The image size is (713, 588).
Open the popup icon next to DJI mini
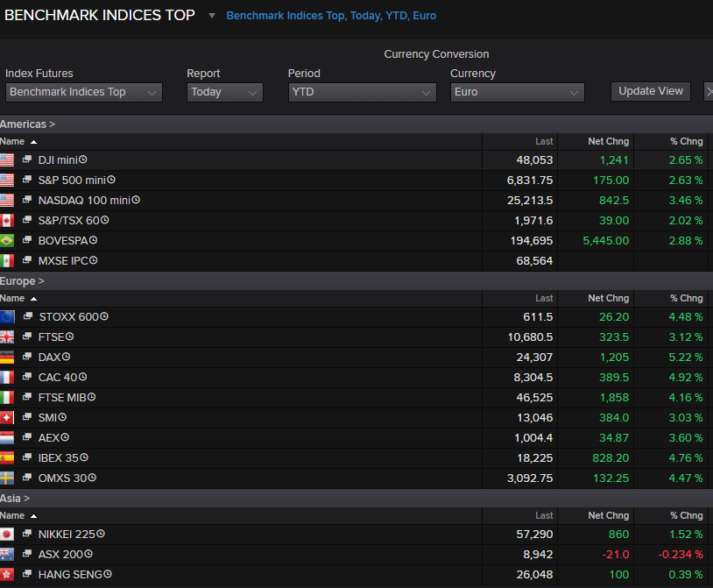(x=27, y=159)
